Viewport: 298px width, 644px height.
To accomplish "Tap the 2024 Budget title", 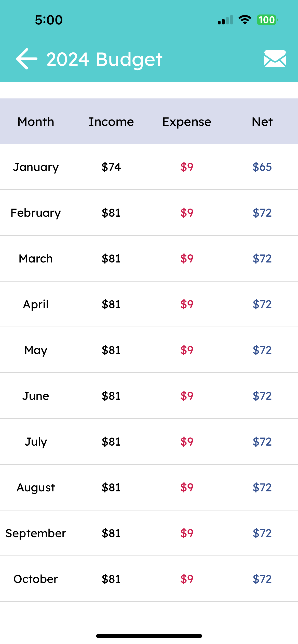I will pos(104,59).
